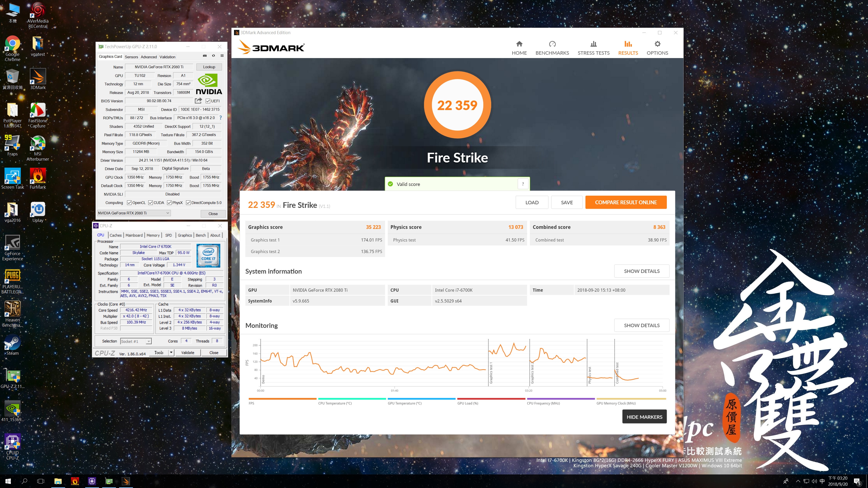Click the SAVE result button
868x488 pixels.
coord(567,202)
